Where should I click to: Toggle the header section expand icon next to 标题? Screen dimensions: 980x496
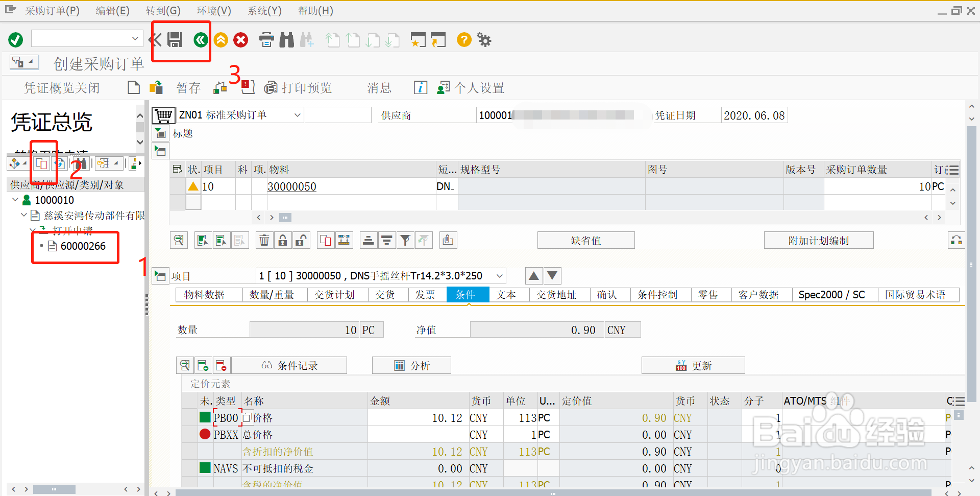[x=161, y=134]
